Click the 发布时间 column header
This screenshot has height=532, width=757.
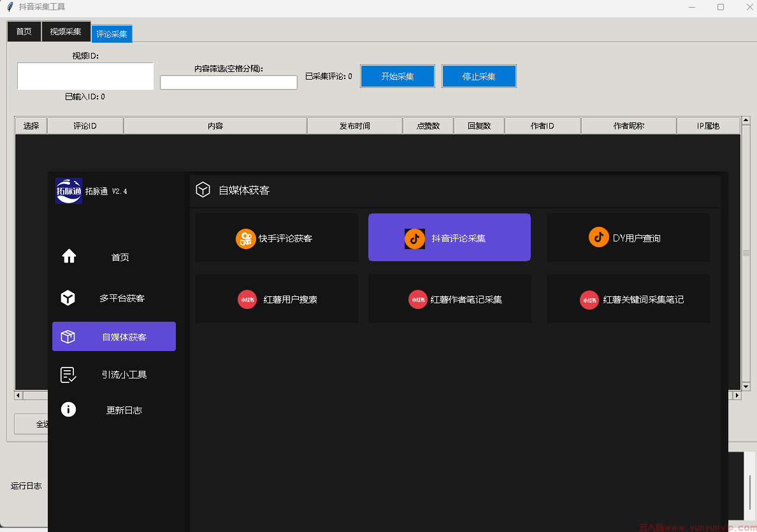coord(355,126)
